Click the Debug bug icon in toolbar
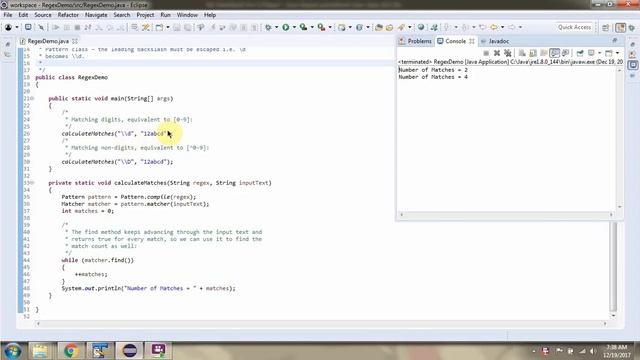This screenshot has height=360, width=640. 268,27
